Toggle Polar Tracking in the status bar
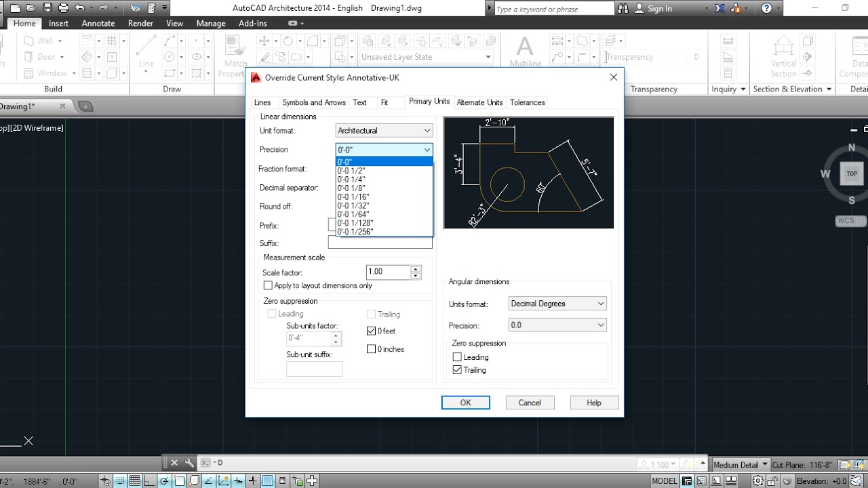868x488 pixels. (165, 481)
